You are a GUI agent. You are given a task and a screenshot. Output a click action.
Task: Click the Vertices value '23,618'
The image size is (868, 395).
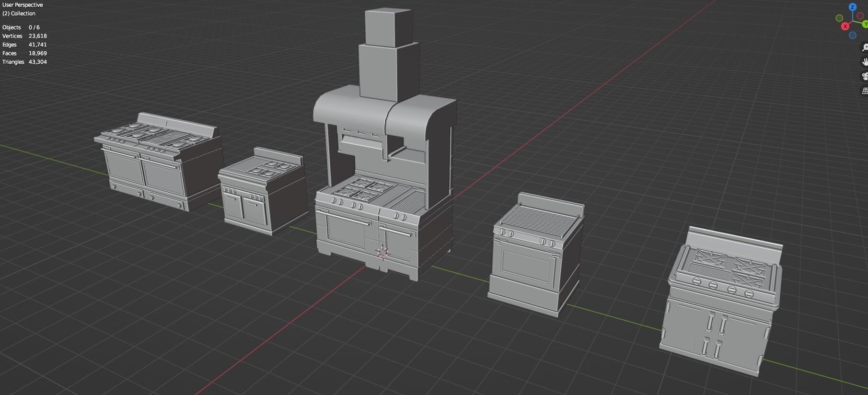coord(37,36)
